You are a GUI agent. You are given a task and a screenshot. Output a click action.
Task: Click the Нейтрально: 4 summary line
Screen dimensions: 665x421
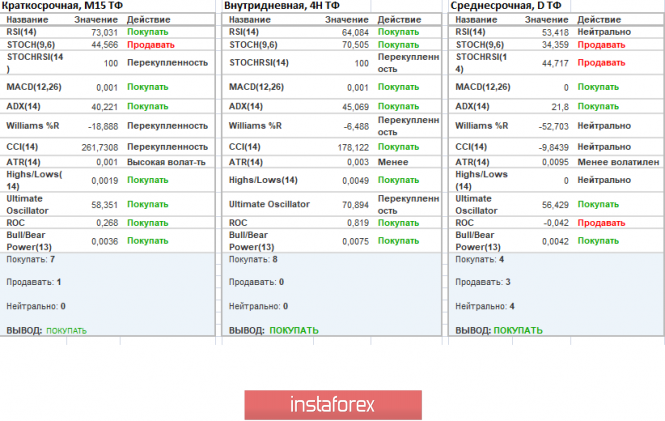pos(485,306)
